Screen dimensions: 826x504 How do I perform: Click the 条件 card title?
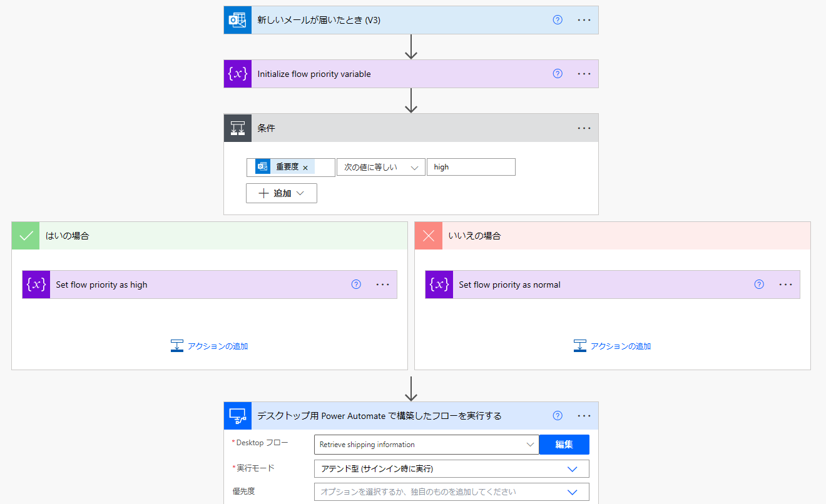tap(267, 128)
